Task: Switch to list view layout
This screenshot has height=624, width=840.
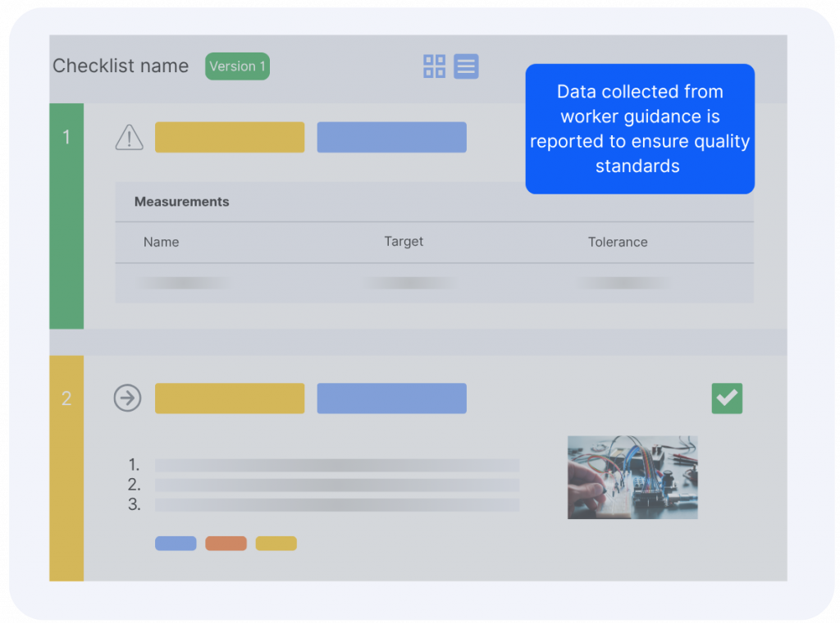Action: 466,66
